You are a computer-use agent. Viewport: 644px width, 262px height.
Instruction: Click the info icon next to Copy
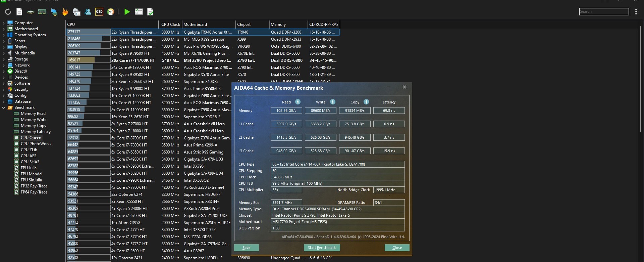coord(366,102)
